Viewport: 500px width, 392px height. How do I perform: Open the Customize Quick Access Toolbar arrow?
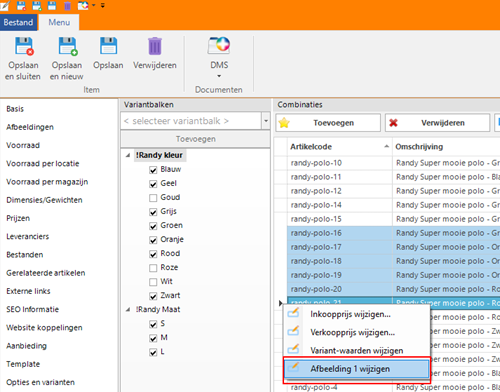pyautogui.click(x=103, y=5)
